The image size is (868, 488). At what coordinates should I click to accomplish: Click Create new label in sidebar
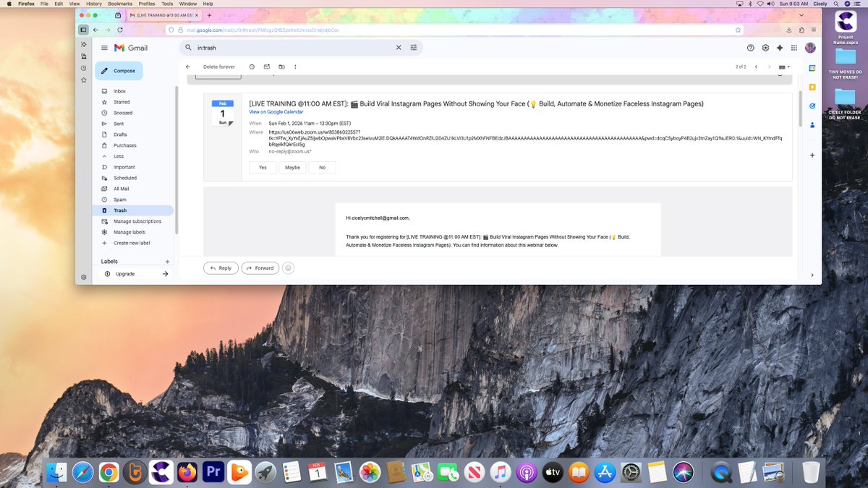(x=132, y=243)
